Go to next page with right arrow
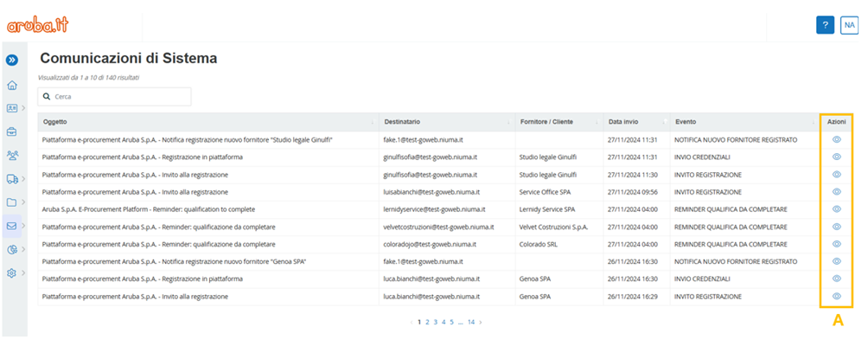Image resolution: width=868 pixels, height=346 pixels. pos(481,322)
